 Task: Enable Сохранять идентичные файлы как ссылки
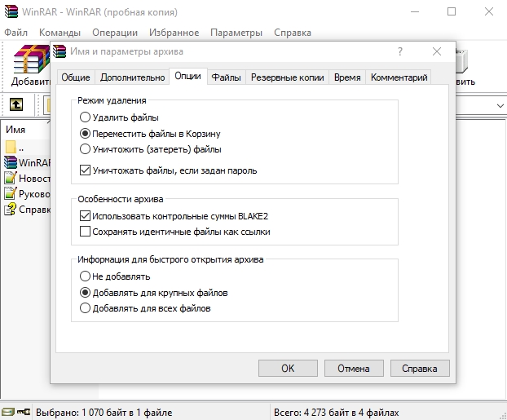85,232
